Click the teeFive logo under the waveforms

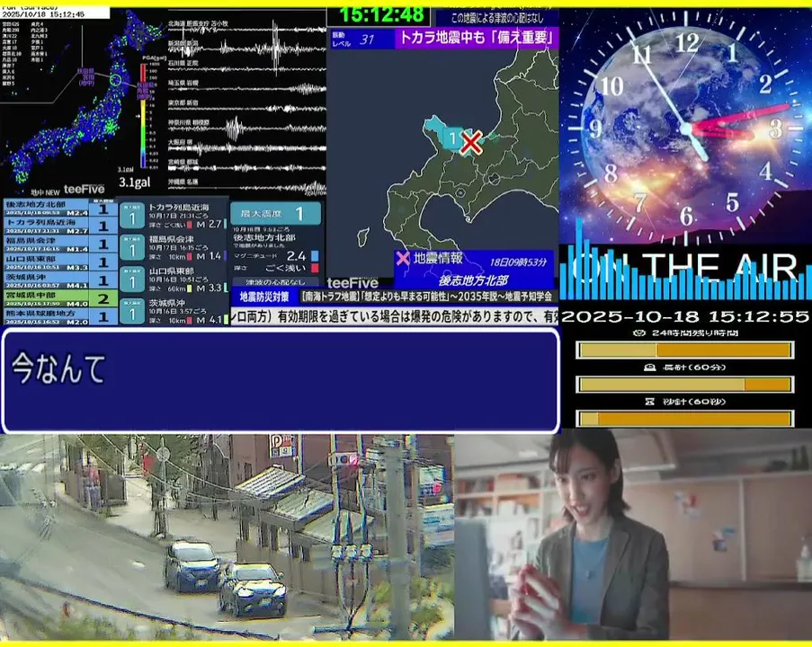pos(84,189)
